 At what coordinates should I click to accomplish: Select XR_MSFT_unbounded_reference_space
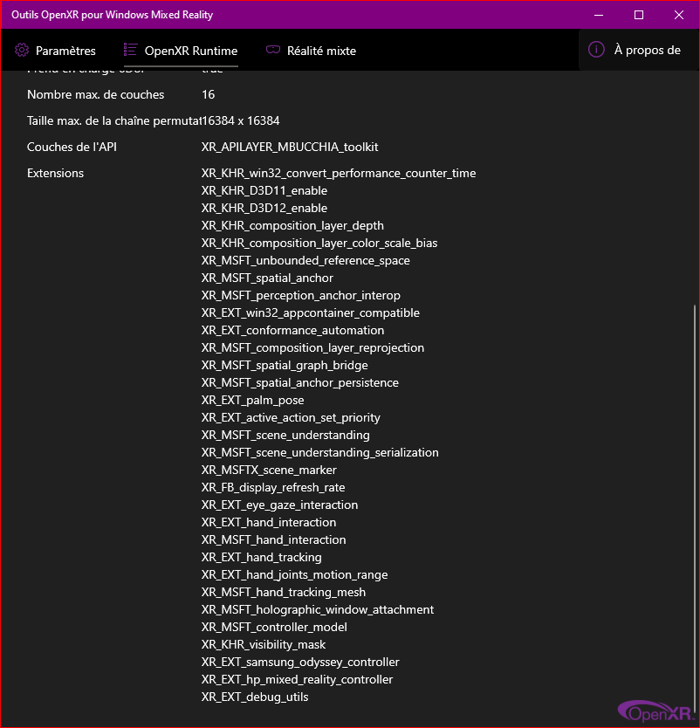tap(305, 260)
